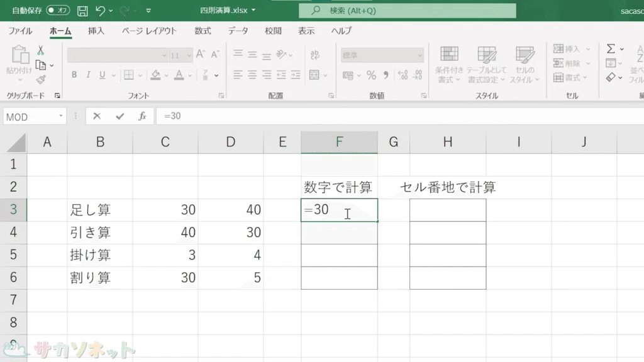Click the Undo arrow icon
Image resolution: width=644 pixels, height=362 pixels.
(x=100, y=11)
